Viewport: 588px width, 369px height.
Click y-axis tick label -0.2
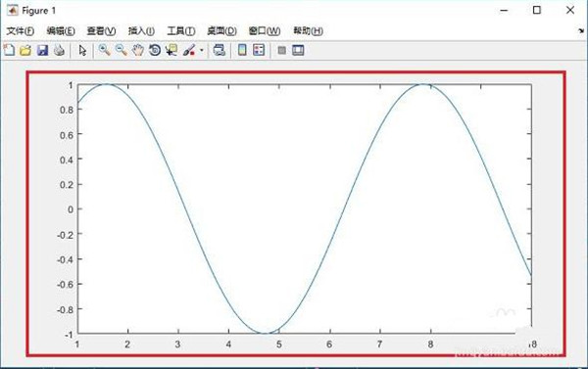pyautogui.click(x=65, y=235)
